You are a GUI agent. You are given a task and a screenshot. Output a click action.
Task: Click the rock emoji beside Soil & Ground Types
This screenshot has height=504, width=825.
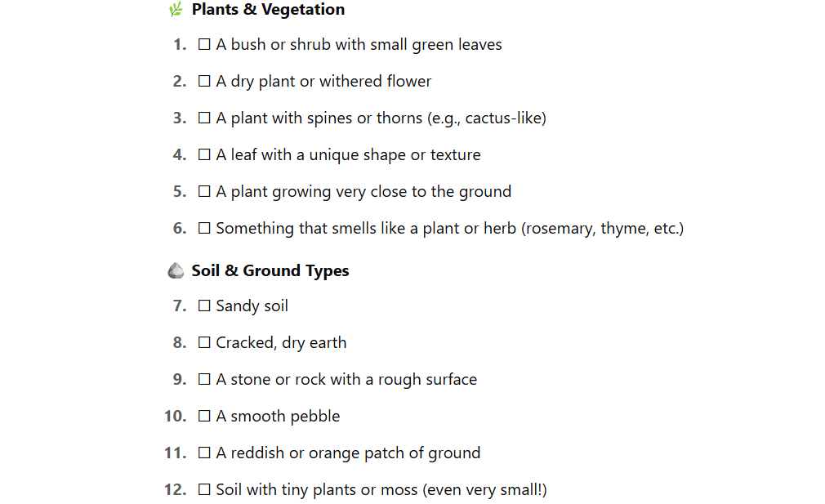point(176,271)
